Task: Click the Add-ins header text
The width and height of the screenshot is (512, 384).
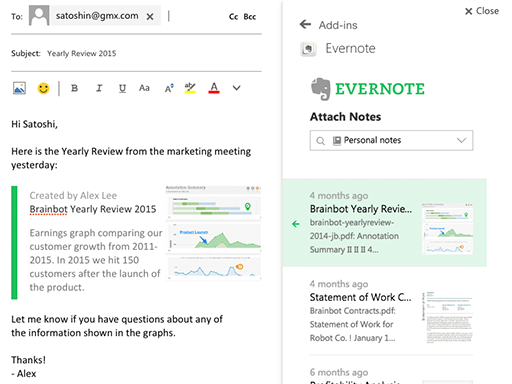Action: 338,25
